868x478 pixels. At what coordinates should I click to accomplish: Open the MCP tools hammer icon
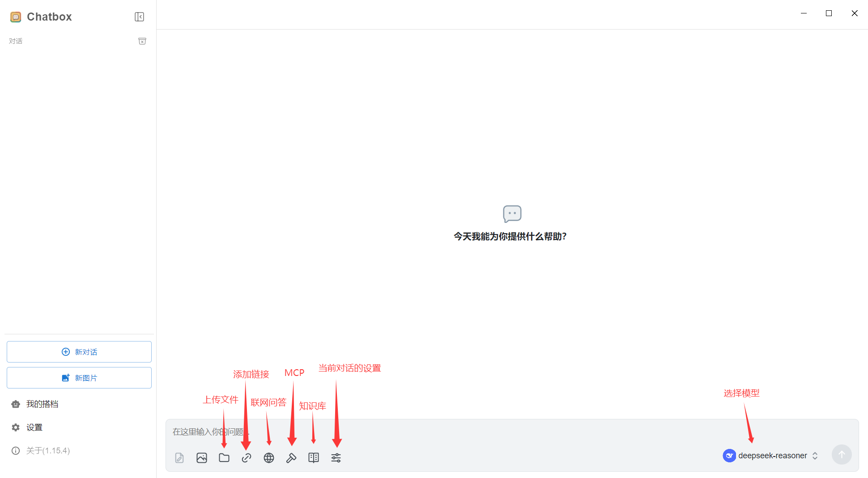click(x=291, y=457)
